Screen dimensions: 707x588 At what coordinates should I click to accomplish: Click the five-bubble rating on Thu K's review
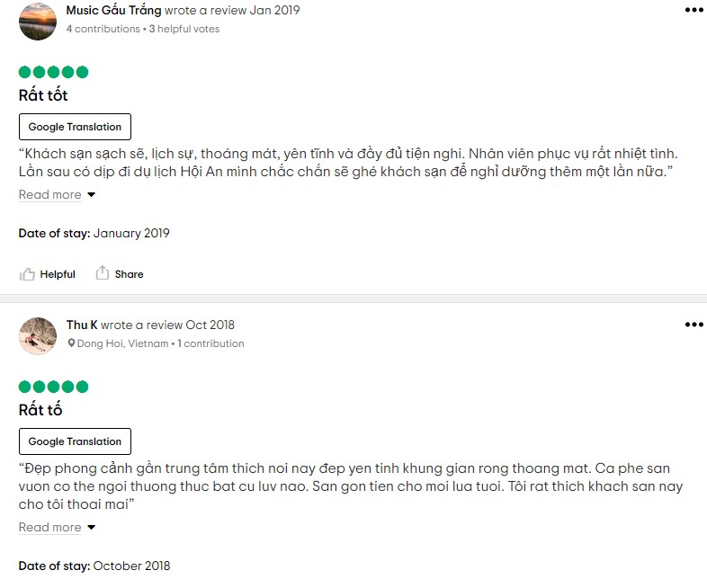click(x=54, y=387)
